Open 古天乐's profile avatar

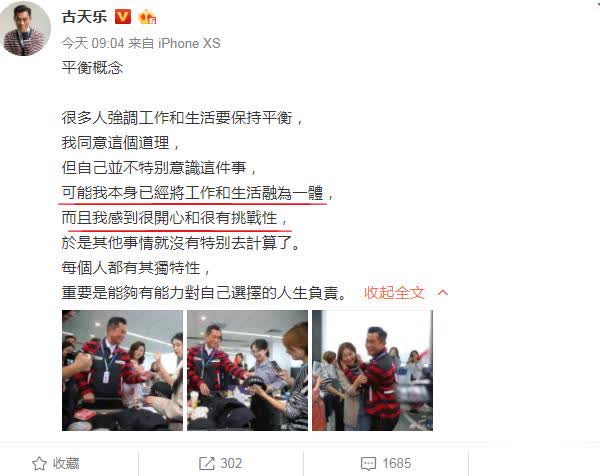(27, 30)
